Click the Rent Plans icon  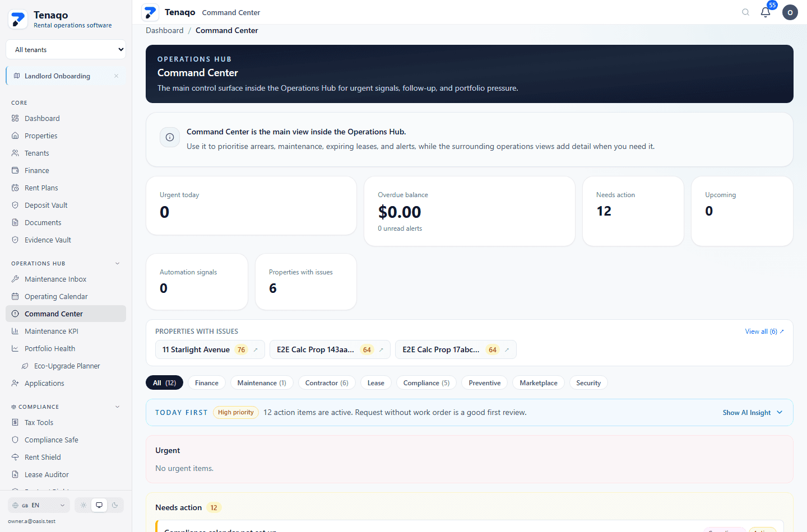click(x=15, y=188)
